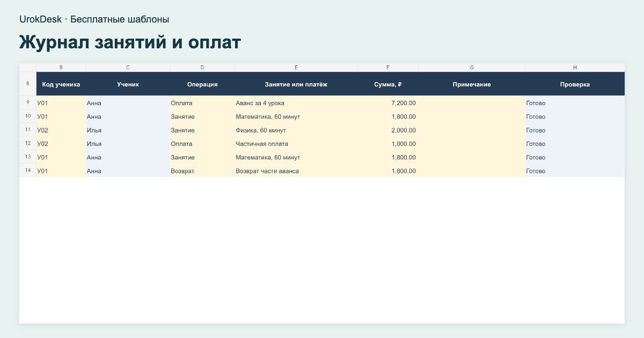Select the "Аванс за 4 урока" cell
Screen dimensions: 644x338
click(296, 103)
